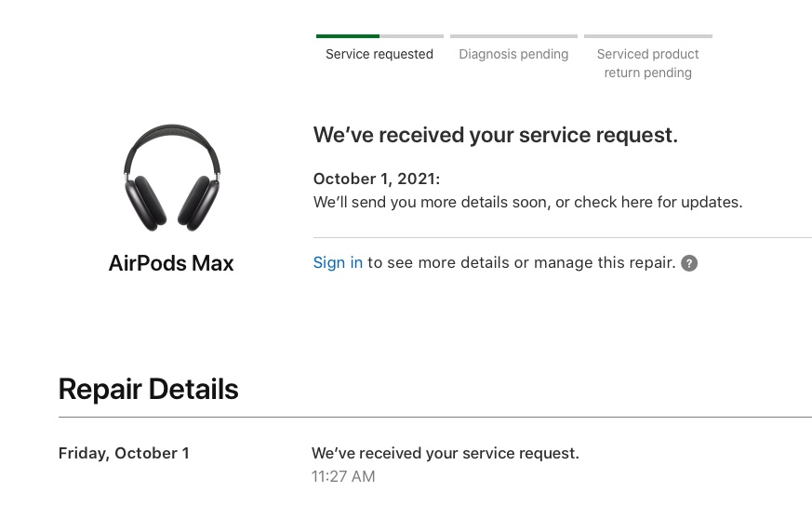This screenshot has width=812, height=505.
Task: Click the divider above the Sign in line
Action: (563, 237)
